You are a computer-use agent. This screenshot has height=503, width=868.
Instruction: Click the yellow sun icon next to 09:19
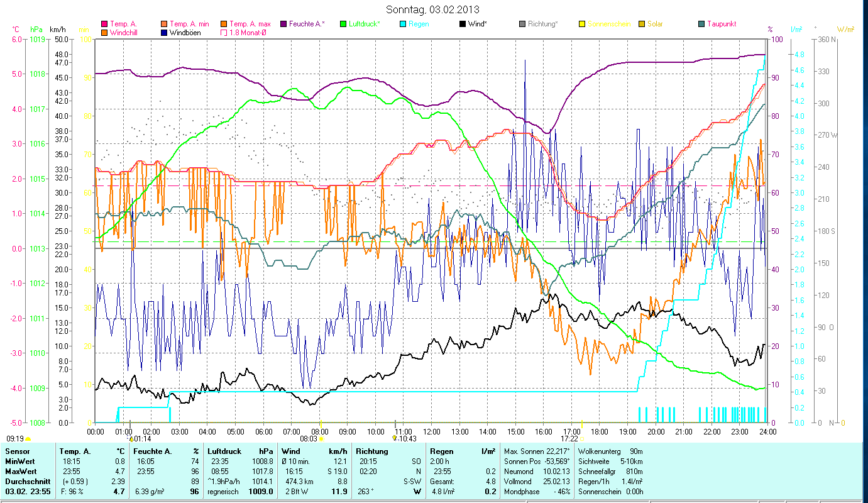[x=28, y=439]
